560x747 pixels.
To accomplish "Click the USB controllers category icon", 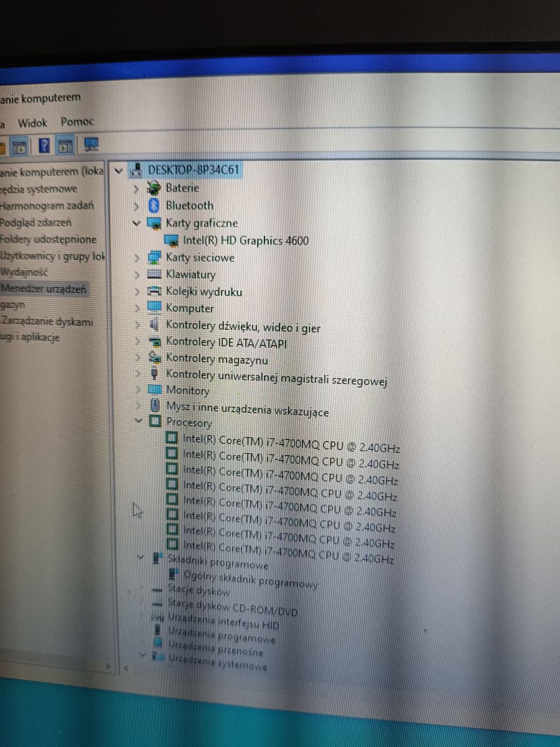I will click(155, 374).
